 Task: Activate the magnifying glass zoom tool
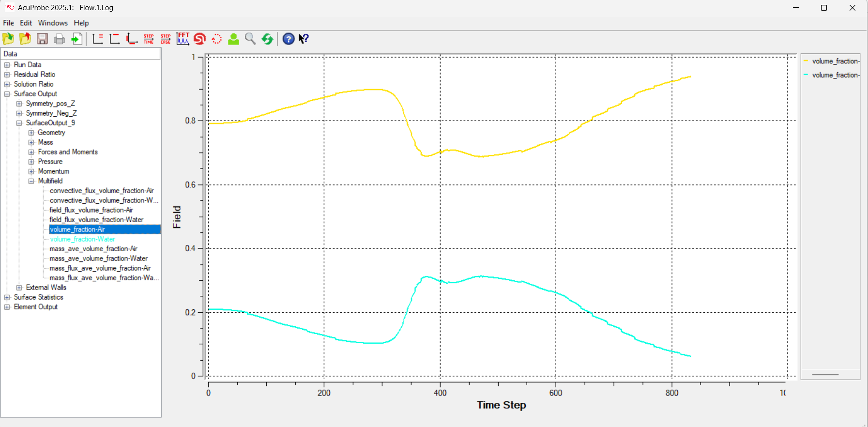[250, 39]
